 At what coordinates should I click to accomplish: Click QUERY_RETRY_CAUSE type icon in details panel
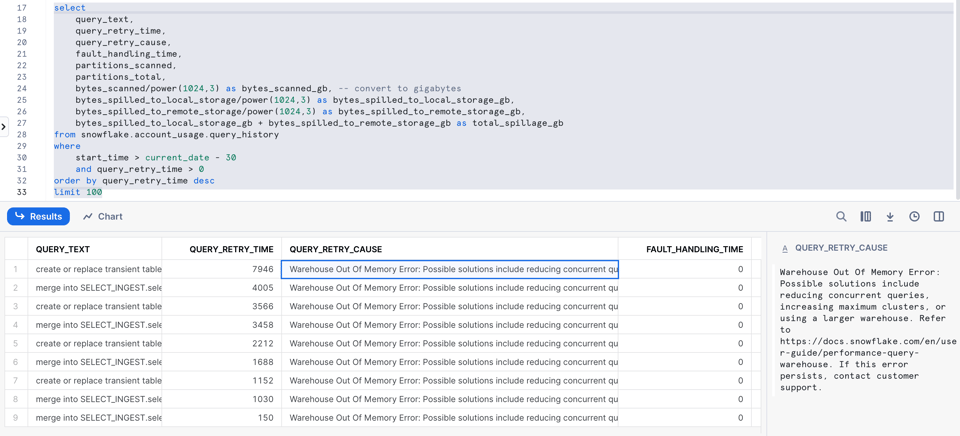pyautogui.click(x=785, y=249)
